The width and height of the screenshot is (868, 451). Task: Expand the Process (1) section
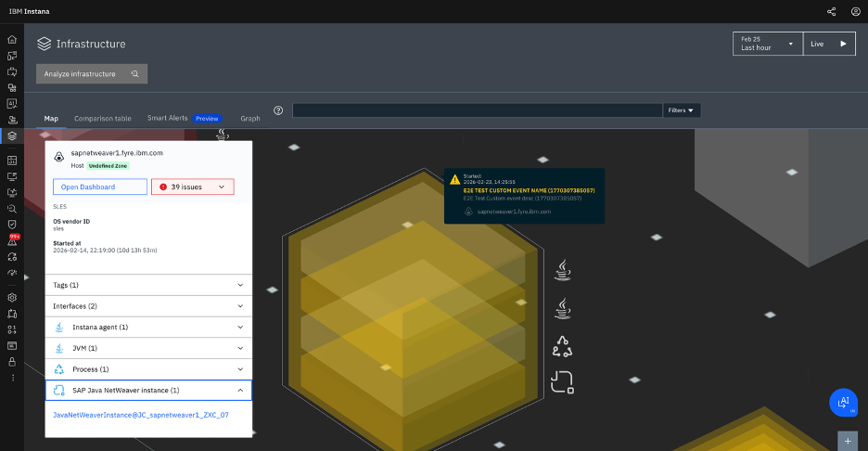(x=148, y=369)
